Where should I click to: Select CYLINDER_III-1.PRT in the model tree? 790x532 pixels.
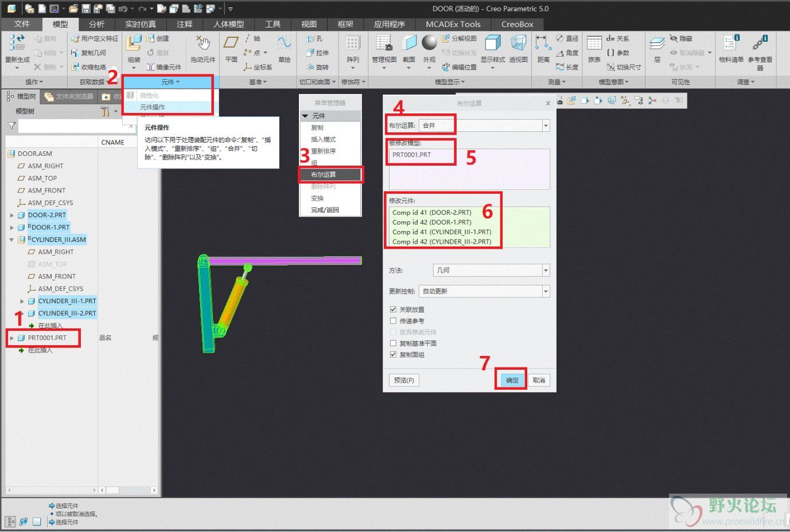pyautogui.click(x=67, y=301)
